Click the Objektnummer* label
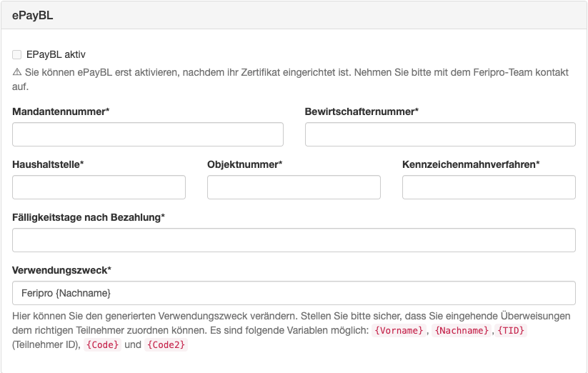 (245, 164)
